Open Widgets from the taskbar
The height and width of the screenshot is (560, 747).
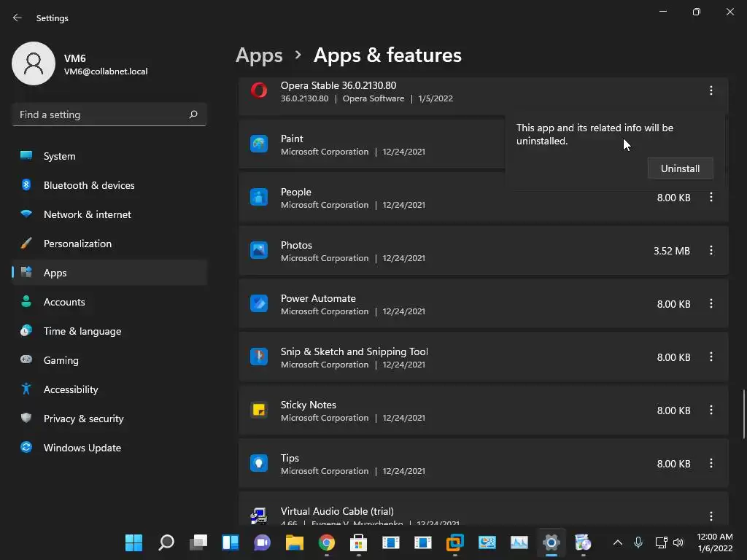click(x=230, y=542)
